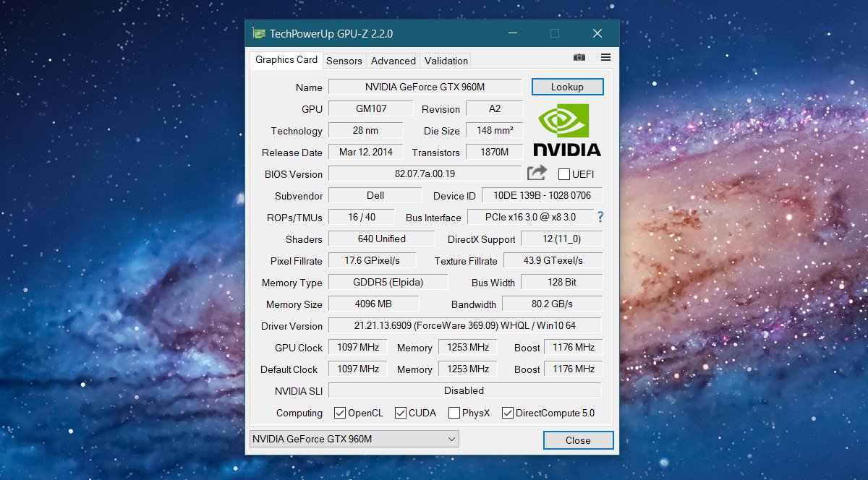Viewport: 868px width, 480px height.
Task: Click the Lookup button
Action: [x=567, y=87]
